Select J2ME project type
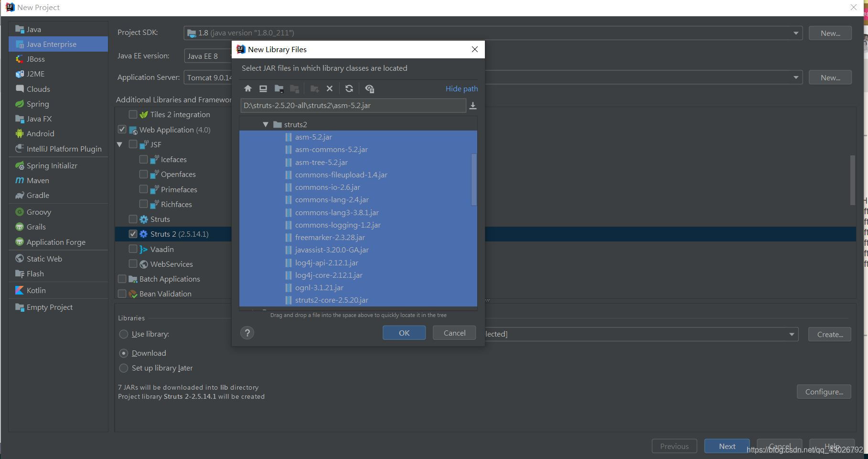868x459 pixels. coord(58,74)
